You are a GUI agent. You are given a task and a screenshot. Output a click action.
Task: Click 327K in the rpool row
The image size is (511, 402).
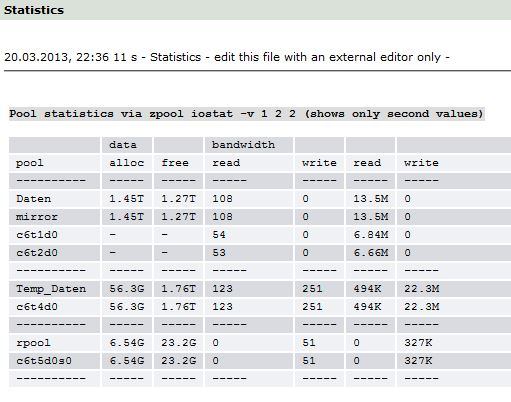418,343
